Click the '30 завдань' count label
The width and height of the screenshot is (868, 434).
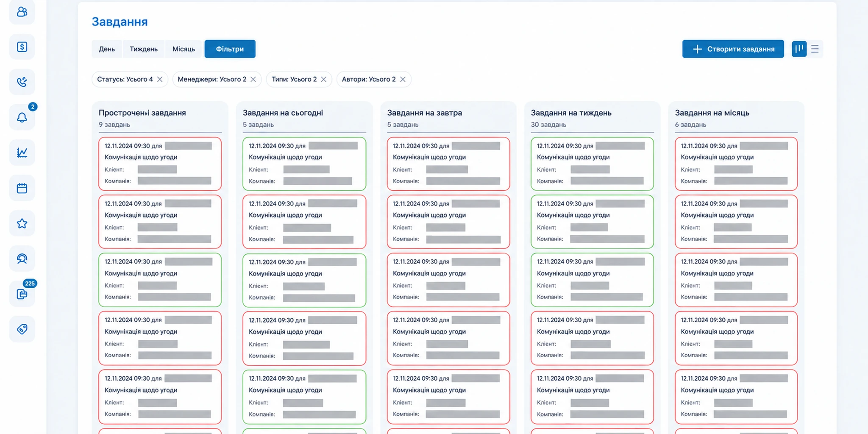pos(548,125)
